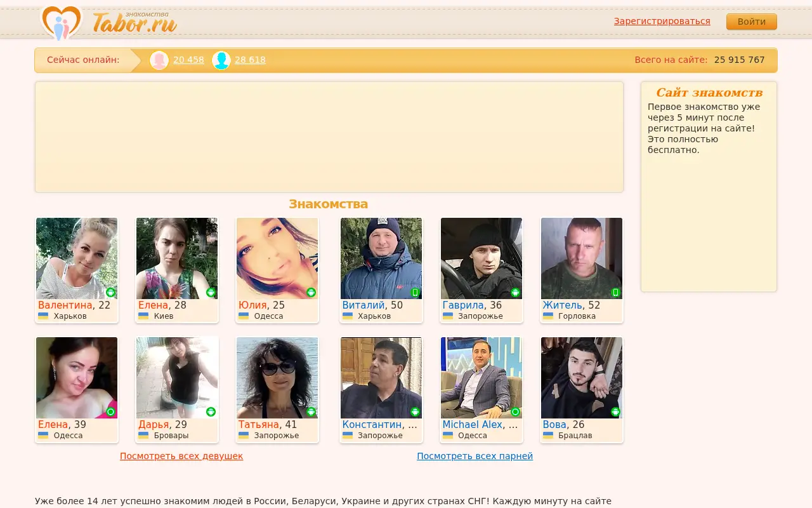
Task: Click the name Константин
Action: click(x=372, y=425)
